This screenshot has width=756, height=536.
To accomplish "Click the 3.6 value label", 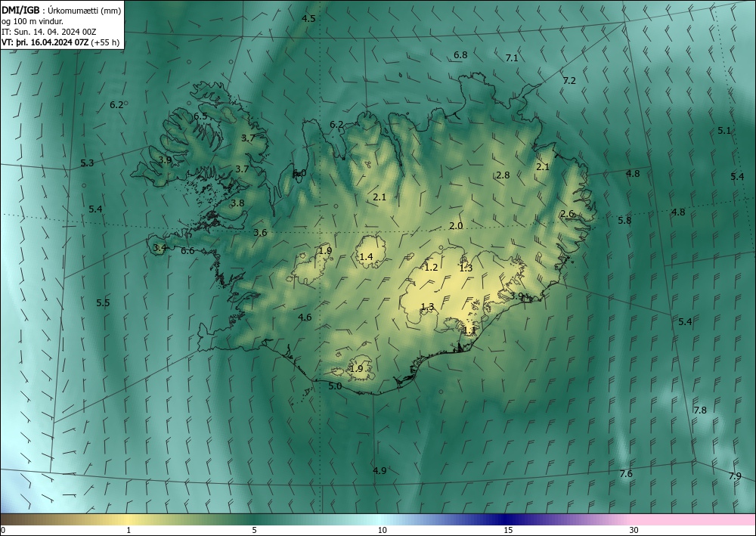I will pyautogui.click(x=260, y=233).
